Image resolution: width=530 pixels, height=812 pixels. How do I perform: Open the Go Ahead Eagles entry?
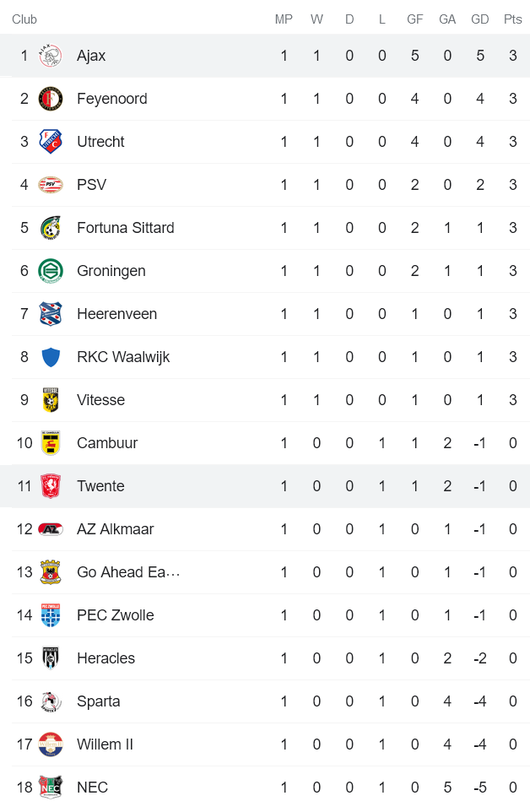(128, 571)
